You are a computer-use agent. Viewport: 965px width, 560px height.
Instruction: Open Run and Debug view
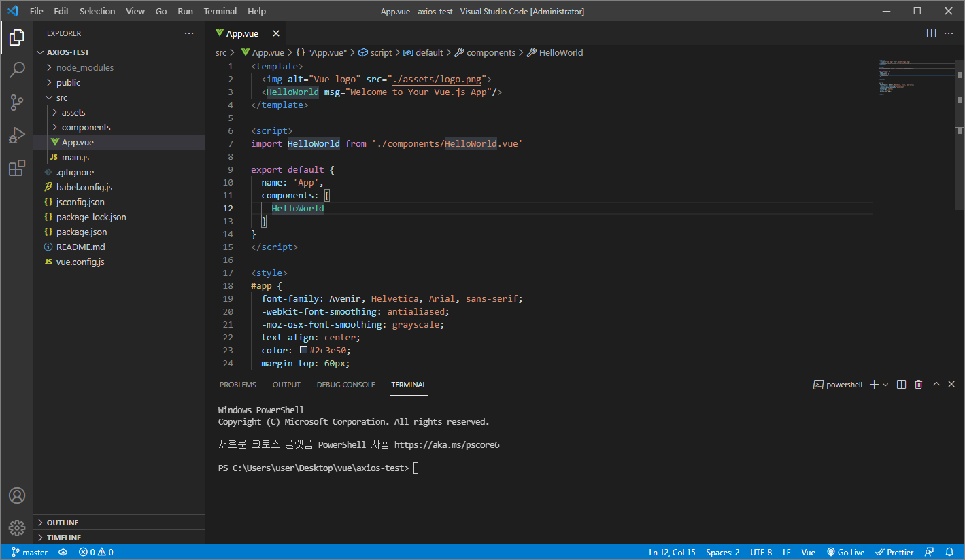click(x=17, y=135)
